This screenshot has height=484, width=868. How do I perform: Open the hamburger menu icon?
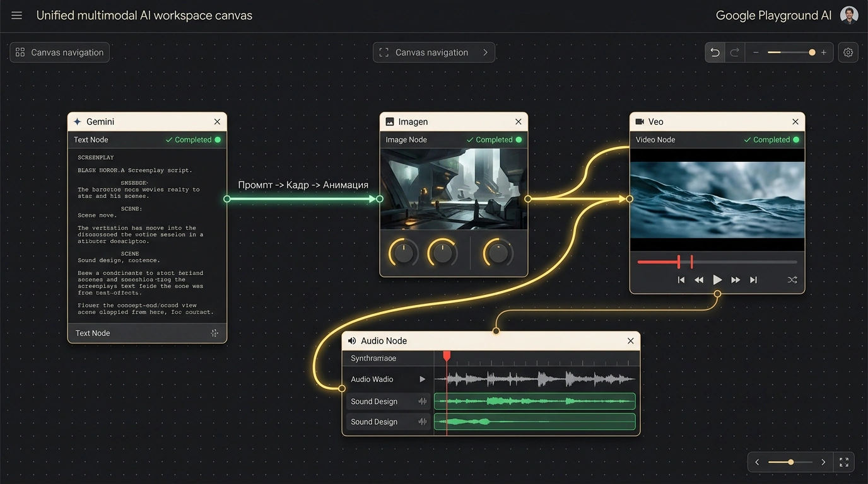coord(17,16)
